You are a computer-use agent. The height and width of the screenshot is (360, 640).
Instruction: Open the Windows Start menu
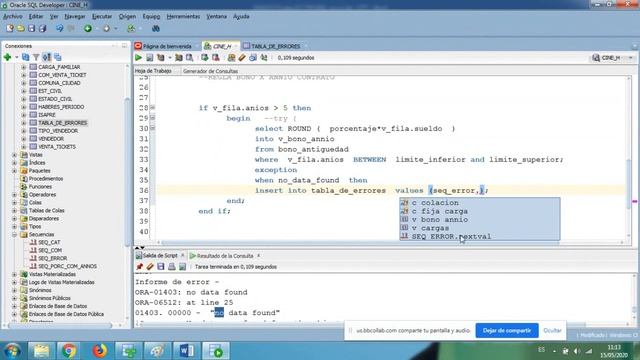click(12, 351)
